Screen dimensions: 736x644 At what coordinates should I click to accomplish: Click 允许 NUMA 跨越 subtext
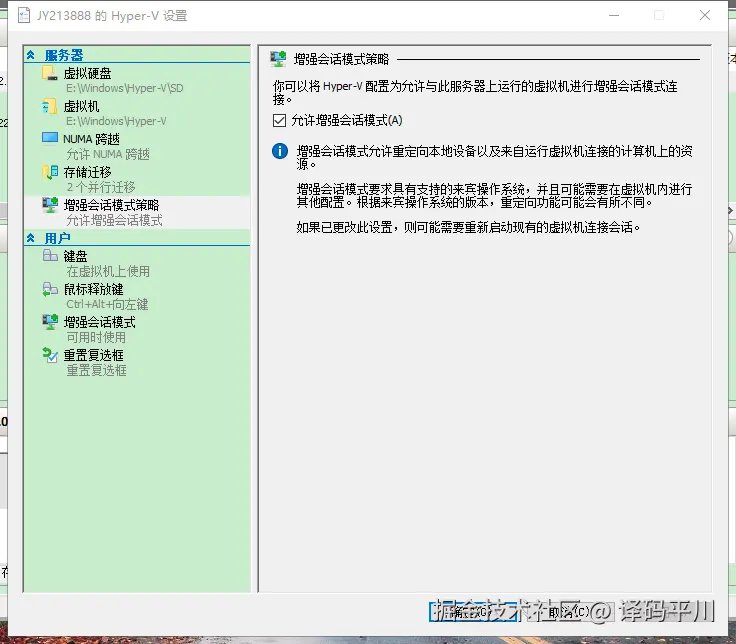click(x=108, y=154)
